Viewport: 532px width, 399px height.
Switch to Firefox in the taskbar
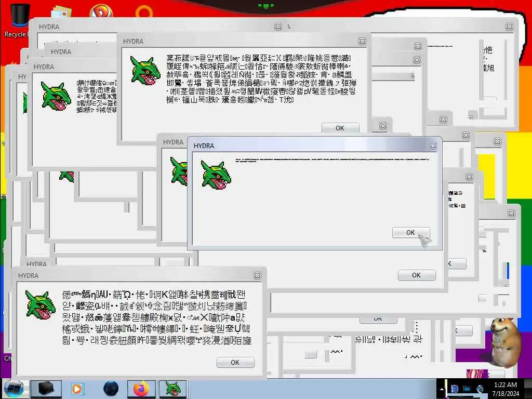141,389
